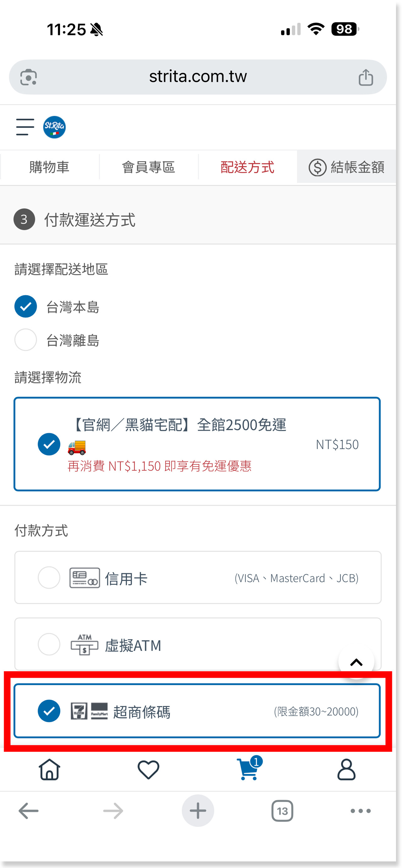Switch to the 購物車 step tab
The image size is (402, 868).
point(50,167)
